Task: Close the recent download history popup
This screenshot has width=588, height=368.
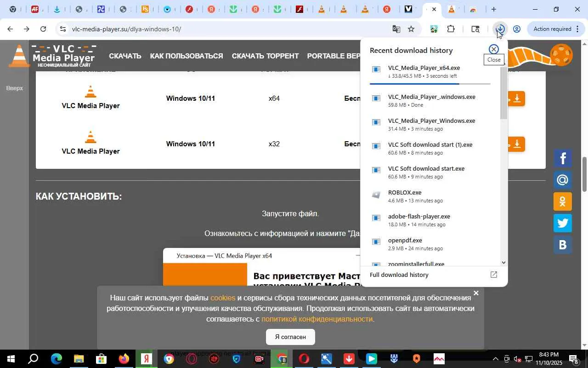Action: coord(493,49)
